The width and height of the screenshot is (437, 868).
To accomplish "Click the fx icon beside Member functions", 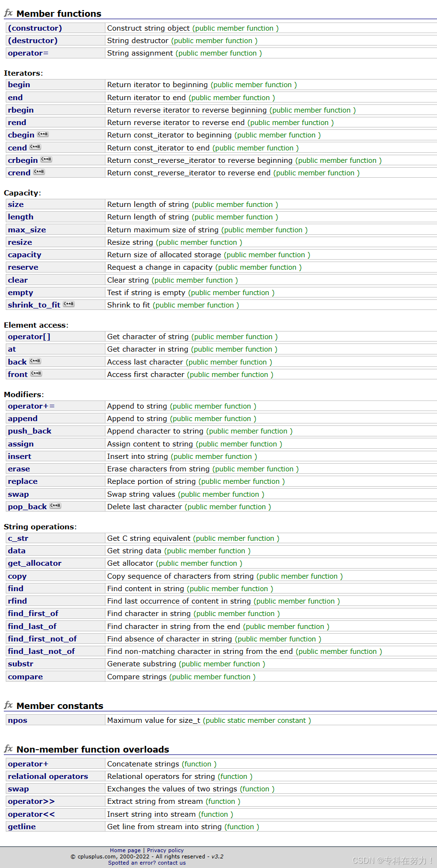I will click(8, 13).
